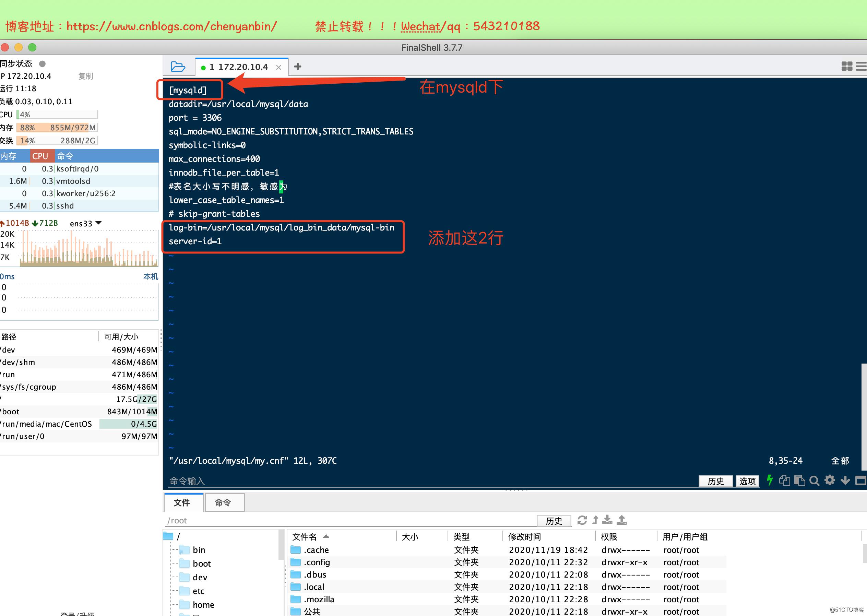This screenshot has width=867, height=616.
Task: Click the /run/media/mac/CentOS disk row
Action: (x=79, y=424)
